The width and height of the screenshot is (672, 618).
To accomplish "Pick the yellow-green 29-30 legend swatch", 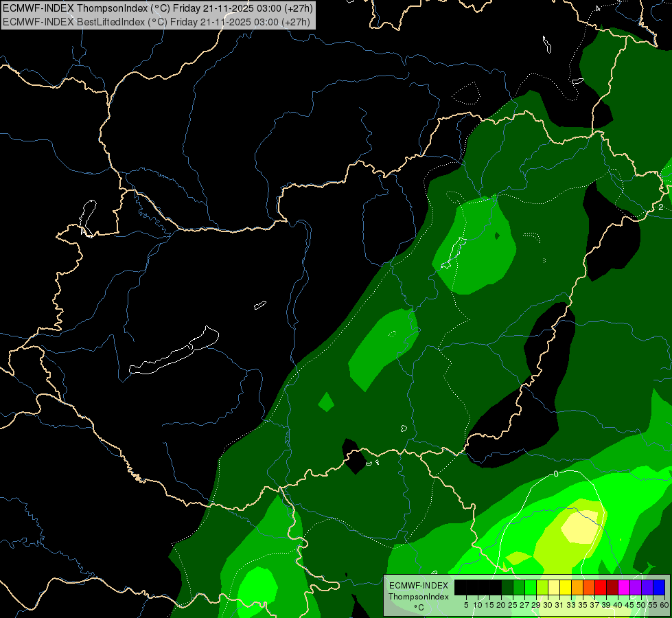I will pyautogui.click(x=542, y=588).
